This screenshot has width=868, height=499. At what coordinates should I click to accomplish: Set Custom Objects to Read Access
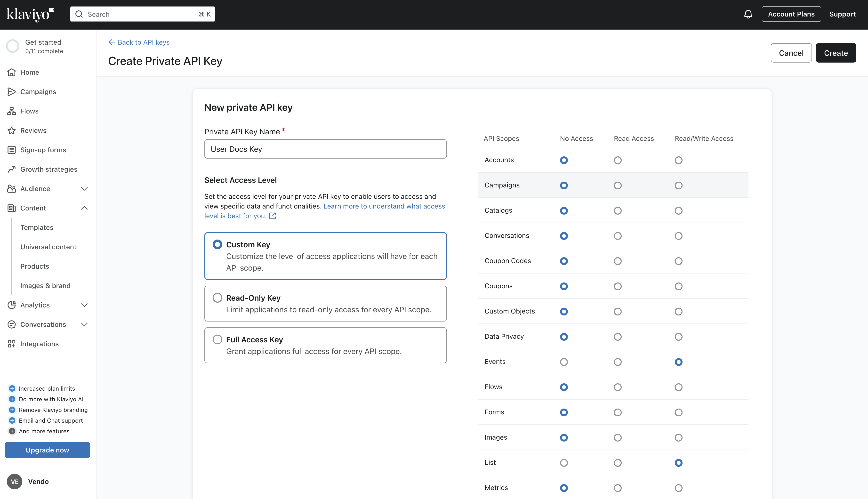tap(618, 312)
